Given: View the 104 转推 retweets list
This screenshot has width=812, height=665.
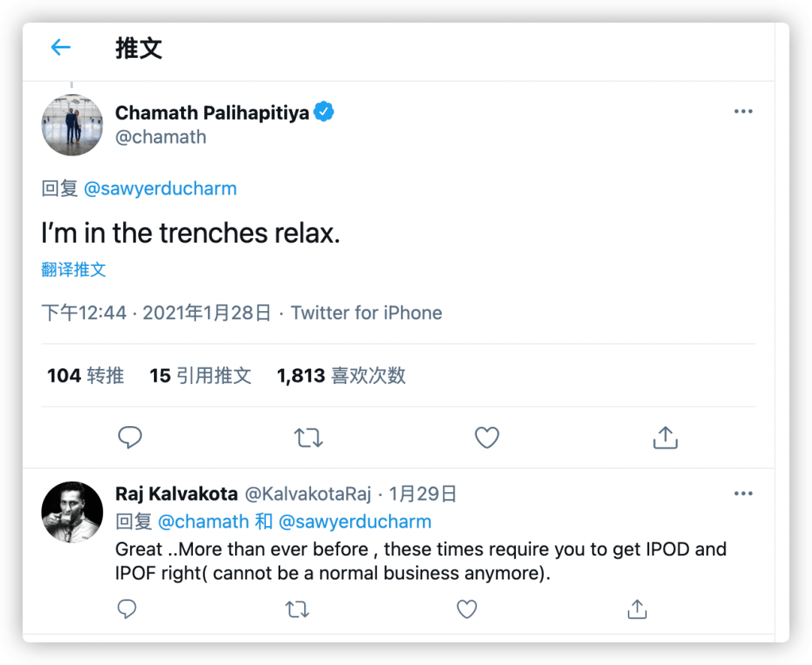Looking at the screenshot, I should coord(86,375).
